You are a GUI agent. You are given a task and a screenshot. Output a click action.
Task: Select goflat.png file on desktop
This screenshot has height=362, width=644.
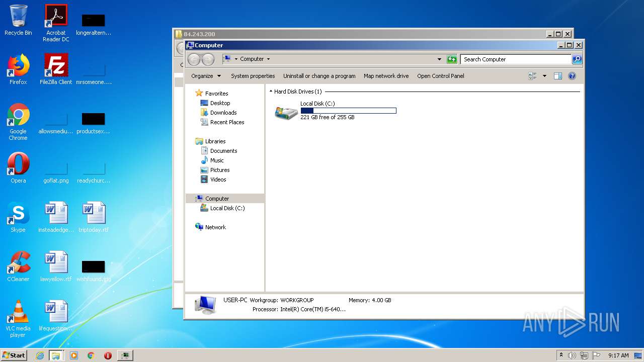point(56,172)
